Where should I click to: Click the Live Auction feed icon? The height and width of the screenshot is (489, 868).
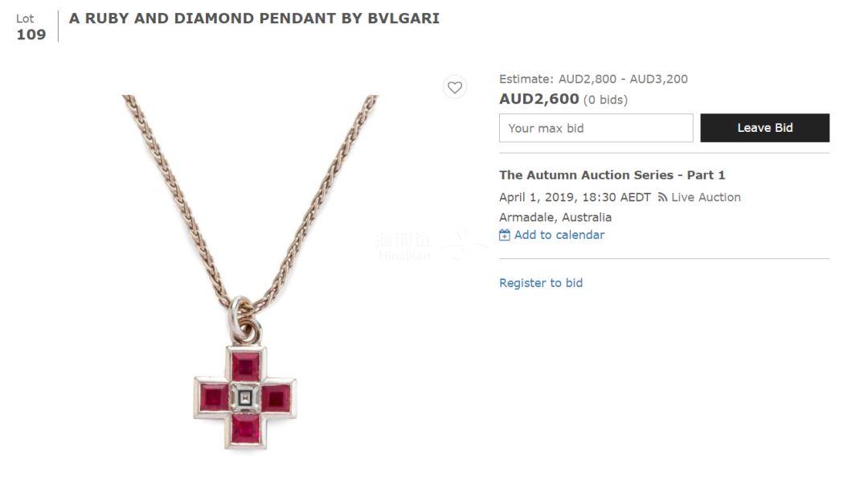point(662,198)
